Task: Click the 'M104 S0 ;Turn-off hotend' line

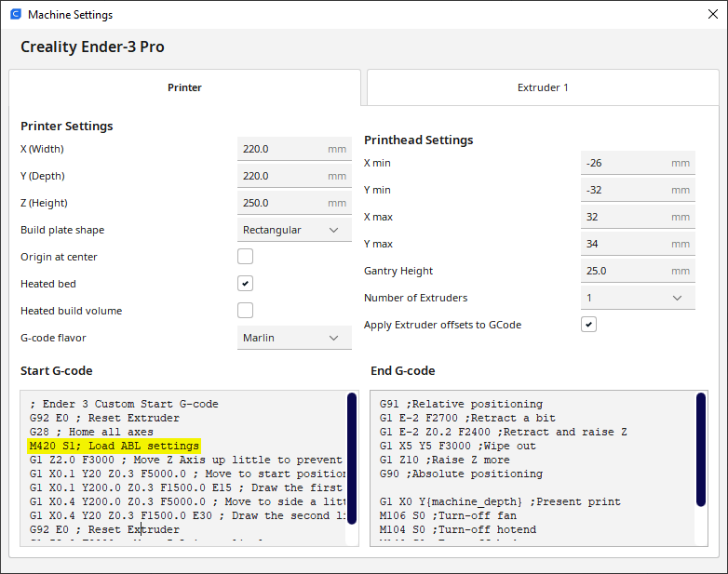Action: tap(458, 529)
